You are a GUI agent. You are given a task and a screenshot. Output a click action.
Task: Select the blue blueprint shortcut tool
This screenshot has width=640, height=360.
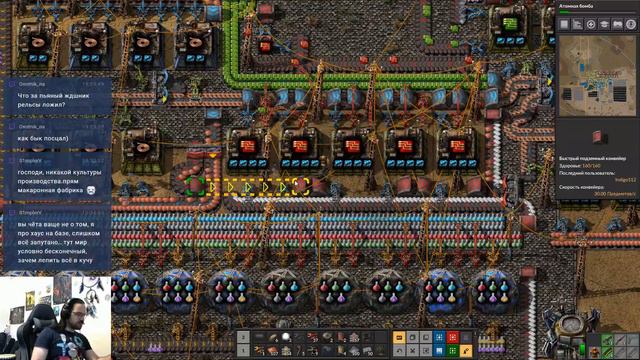tap(439, 337)
